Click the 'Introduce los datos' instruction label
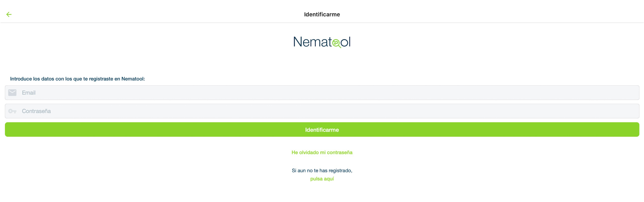Image resolution: width=644 pixels, height=202 pixels. pyautogui.click(x=77, y=79)
